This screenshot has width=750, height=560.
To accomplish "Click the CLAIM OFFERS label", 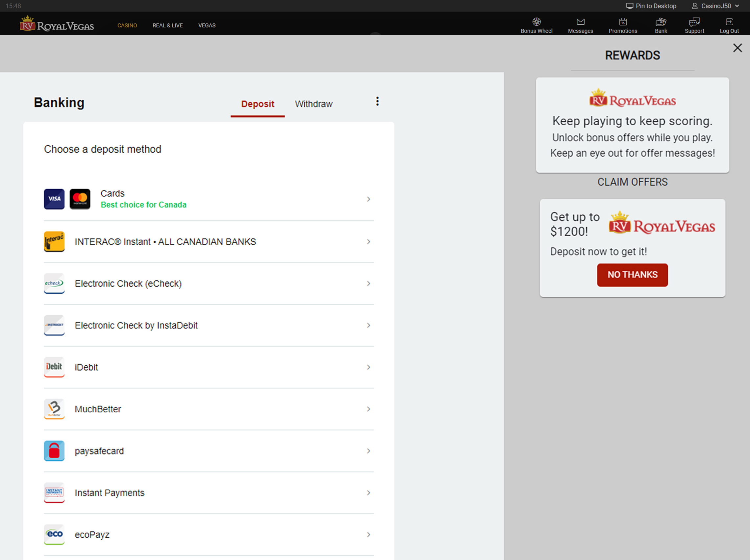I will click(x=632, y=182).
